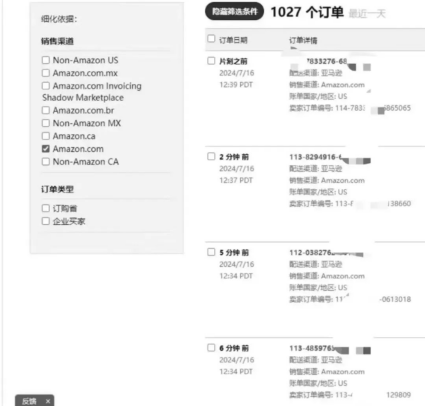The width and height of the screenshot is (426, 407).
Task: Select the order from 2 分钟前
Action: tap(211, 157)
